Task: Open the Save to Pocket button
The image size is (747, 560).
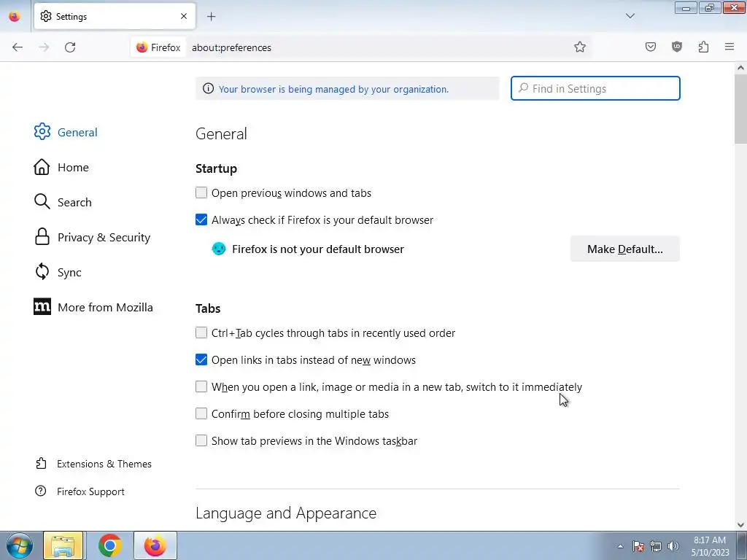Action: tap(650, 47)
